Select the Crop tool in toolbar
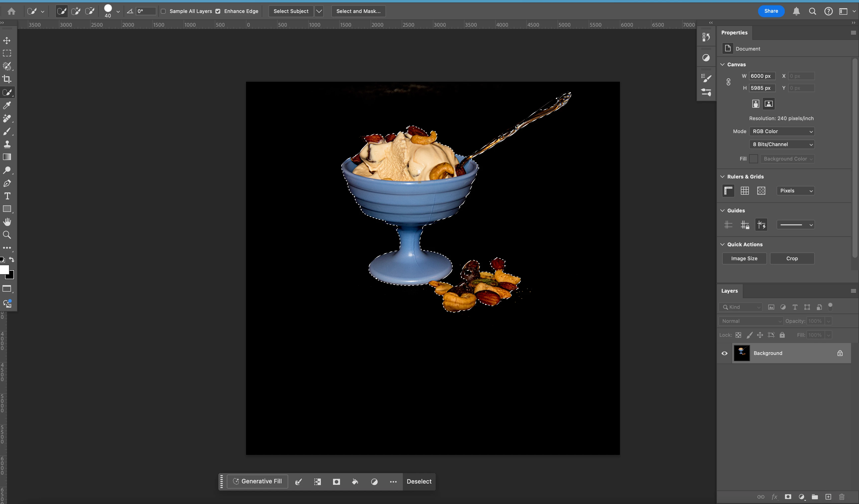Screen dimensions: 859x504 point(7,79)
